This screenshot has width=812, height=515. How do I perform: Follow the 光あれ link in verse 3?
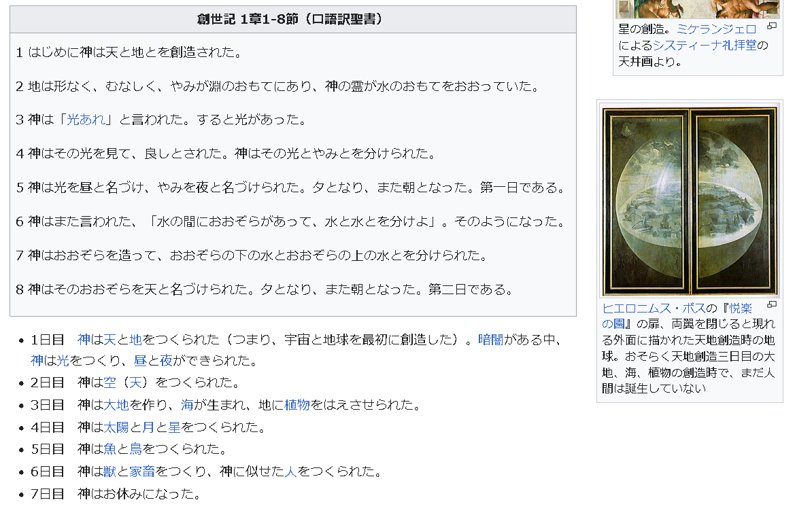[86, 120]
